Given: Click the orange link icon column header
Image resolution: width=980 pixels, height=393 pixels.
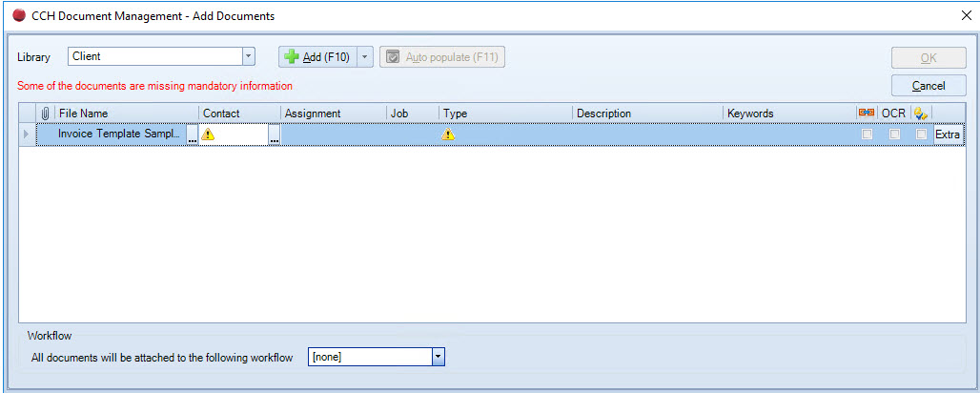Looking at the screenshot, I should point(867,114).
